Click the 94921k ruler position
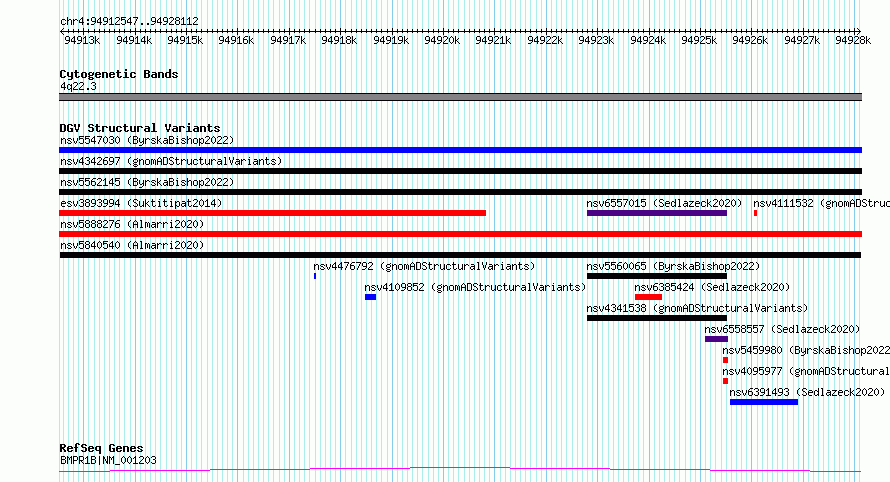Image resolution: width=890 pixels, height=482 pixels. tap(493, 40)
